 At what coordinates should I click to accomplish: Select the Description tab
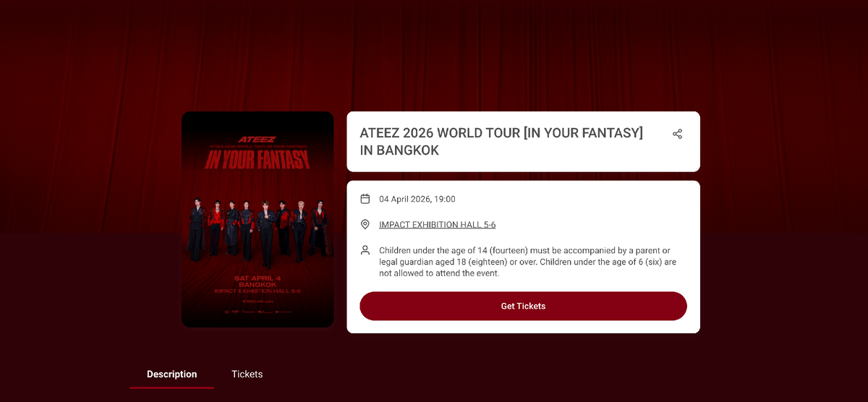tap(171, 374)
